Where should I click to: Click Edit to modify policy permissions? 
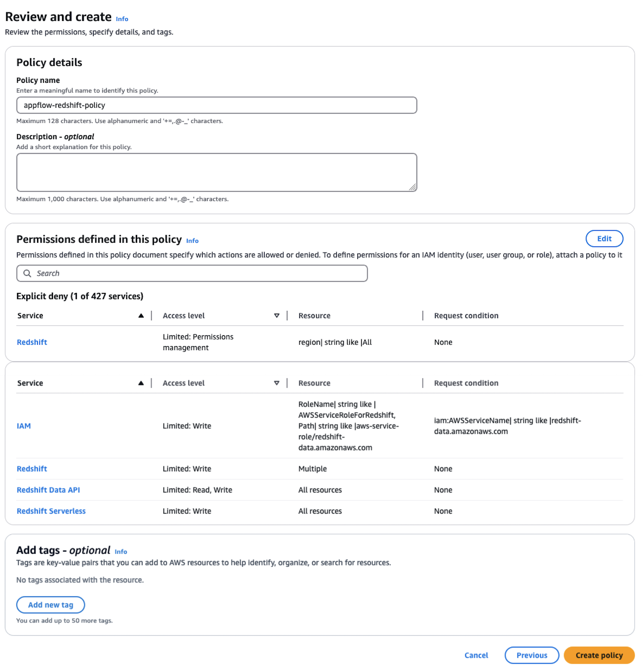(x=604, y=238)
